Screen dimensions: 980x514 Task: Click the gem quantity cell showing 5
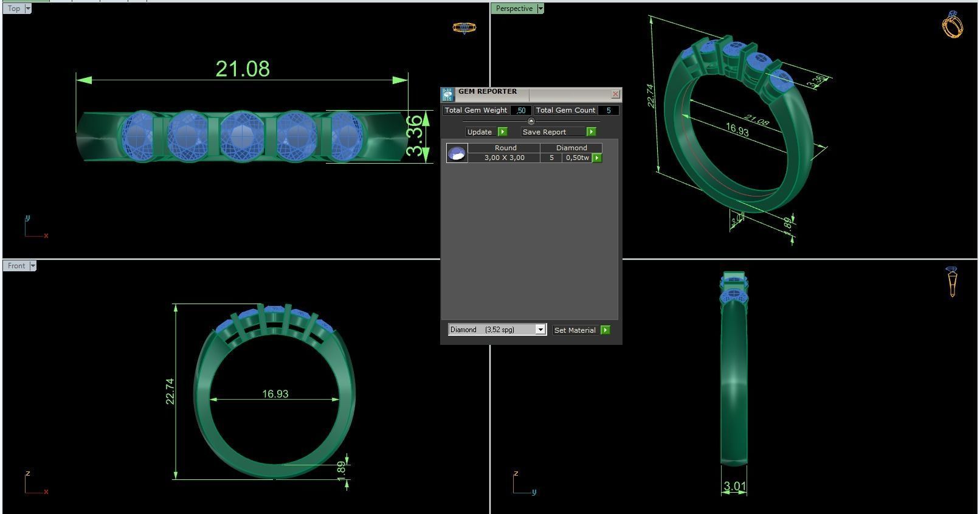pyautogui.click(x=551, y=158)
